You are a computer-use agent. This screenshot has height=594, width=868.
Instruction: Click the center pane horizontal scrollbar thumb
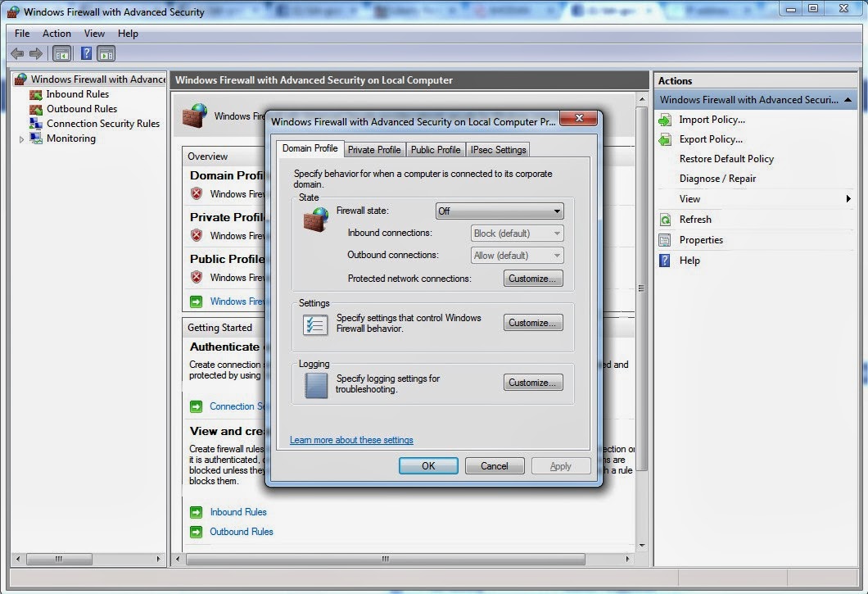[x=386, y=559]
